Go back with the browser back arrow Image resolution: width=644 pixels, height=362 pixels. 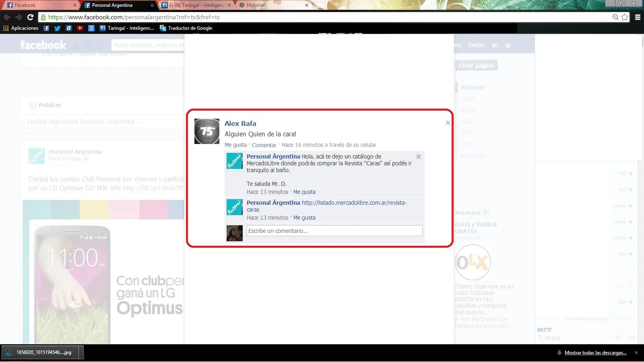coord(7,17)
